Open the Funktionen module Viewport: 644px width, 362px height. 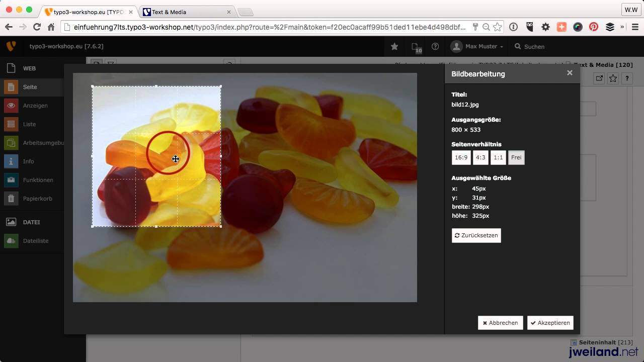[32, 180]
